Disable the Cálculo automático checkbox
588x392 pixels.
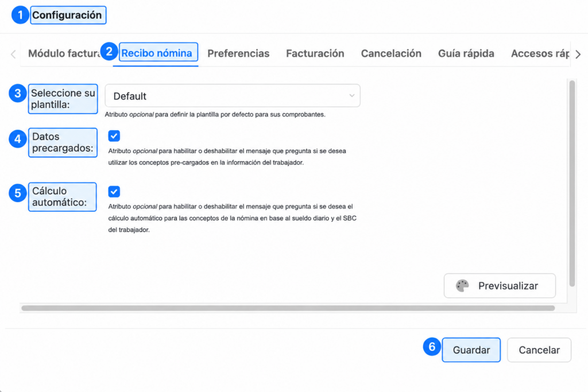pos(114,192)
